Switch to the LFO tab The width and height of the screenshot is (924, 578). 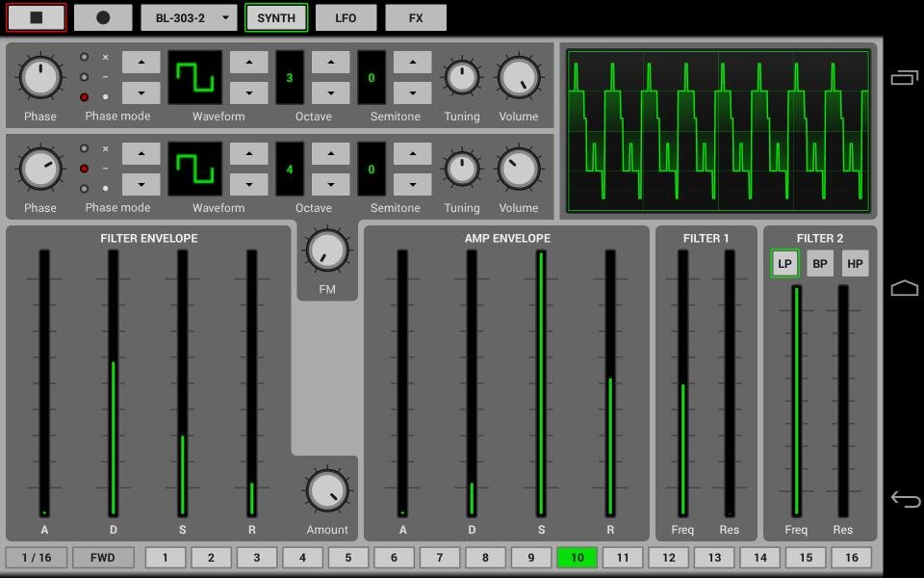click(x=346, y=17)
